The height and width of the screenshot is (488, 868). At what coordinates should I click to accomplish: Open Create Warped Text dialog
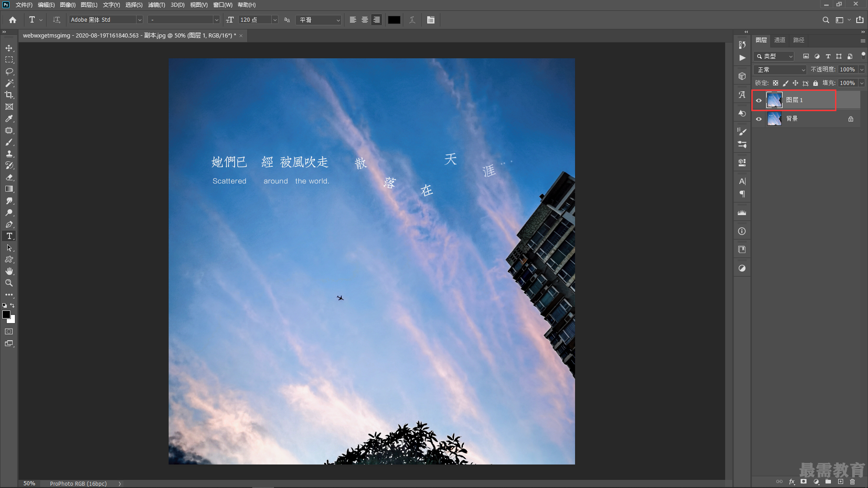point(412,20)
